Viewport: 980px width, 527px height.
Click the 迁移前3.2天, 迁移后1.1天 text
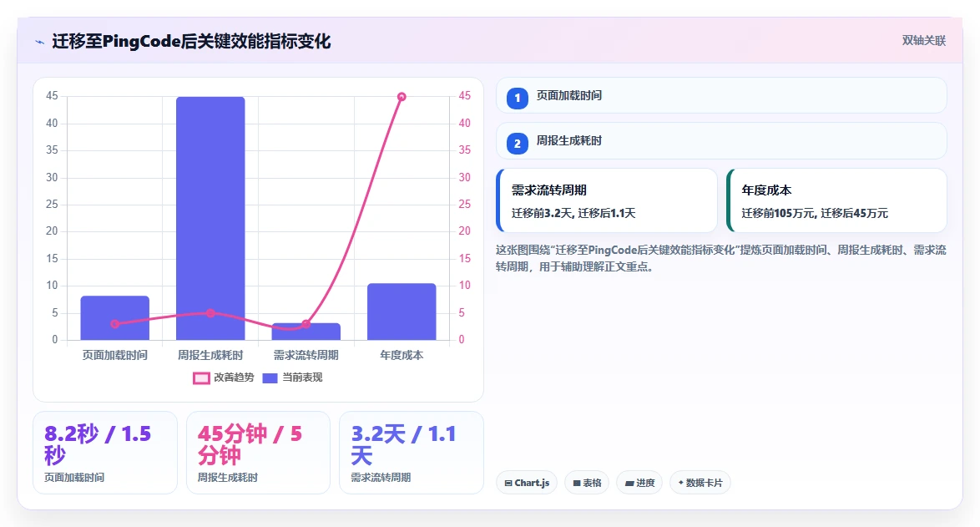pyautogui.click(x=573, y=213)
